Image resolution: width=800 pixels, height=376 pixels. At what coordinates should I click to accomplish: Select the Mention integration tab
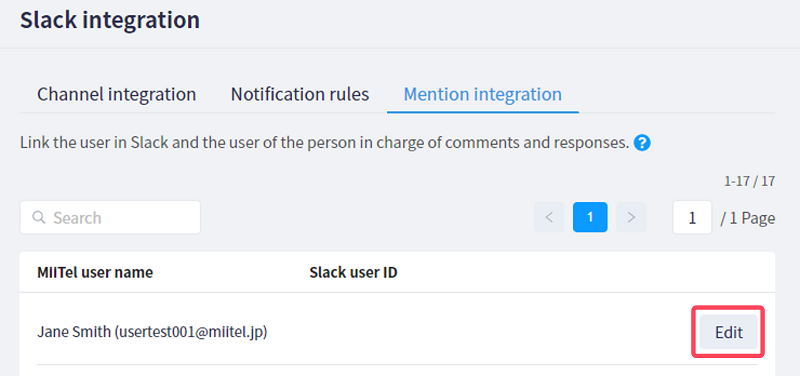[x=483, y=94]
